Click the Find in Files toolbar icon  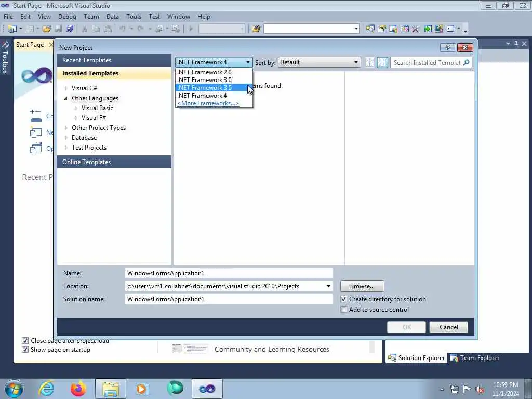(x=256, y=29)
